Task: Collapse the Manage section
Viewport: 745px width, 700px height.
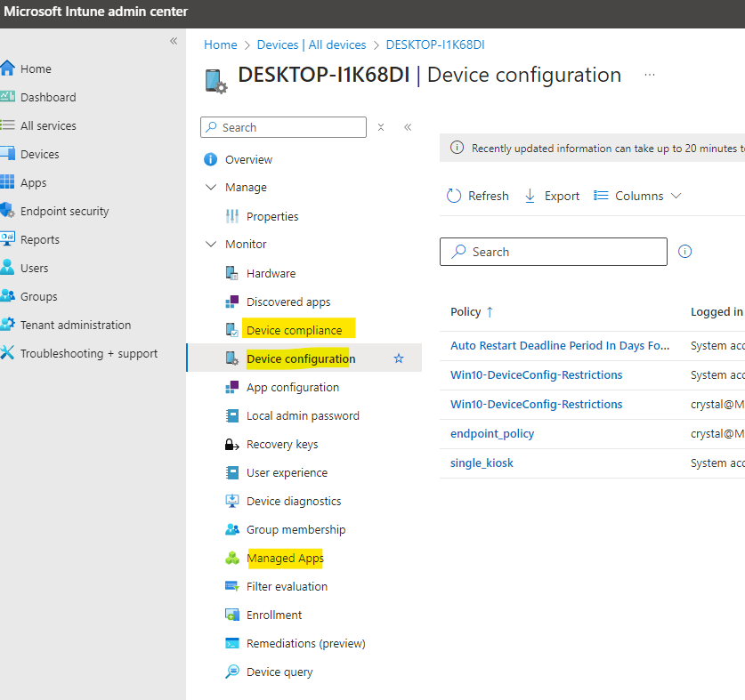Action: click(210, 187)
